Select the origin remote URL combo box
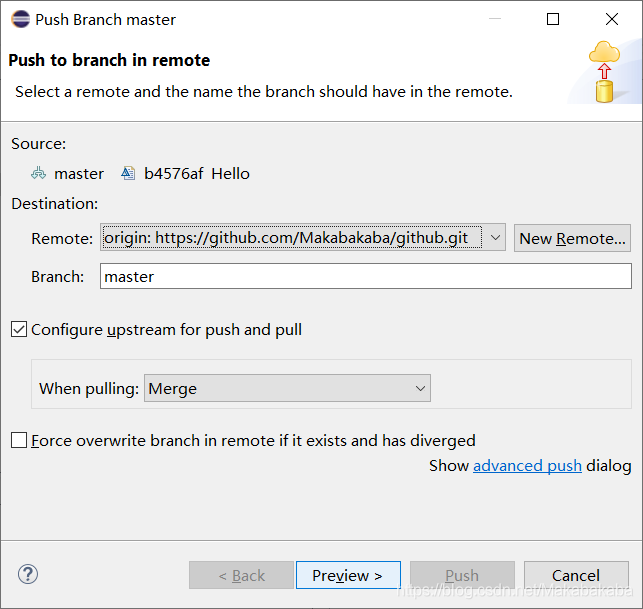Screen dimensions: 643x609 click(x=303, y=237)
